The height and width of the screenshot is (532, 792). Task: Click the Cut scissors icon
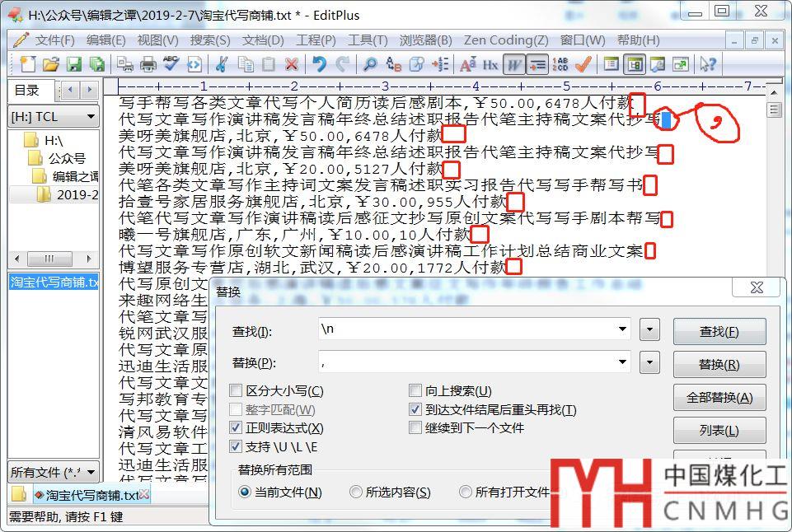[222, 64]
